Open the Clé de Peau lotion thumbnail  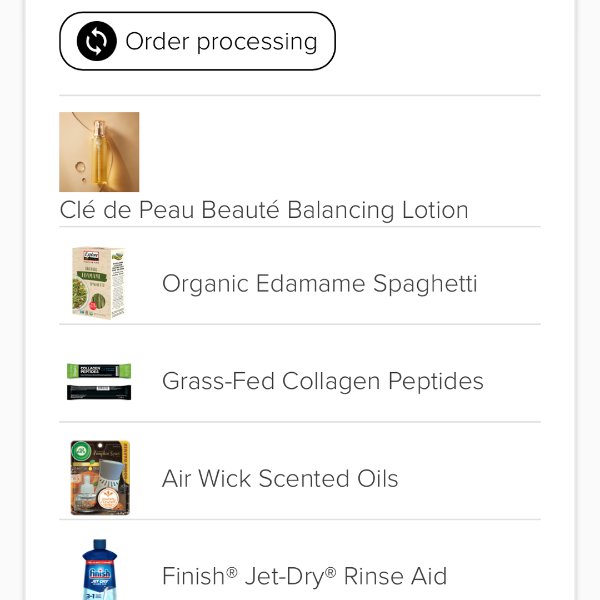point(99,152)
